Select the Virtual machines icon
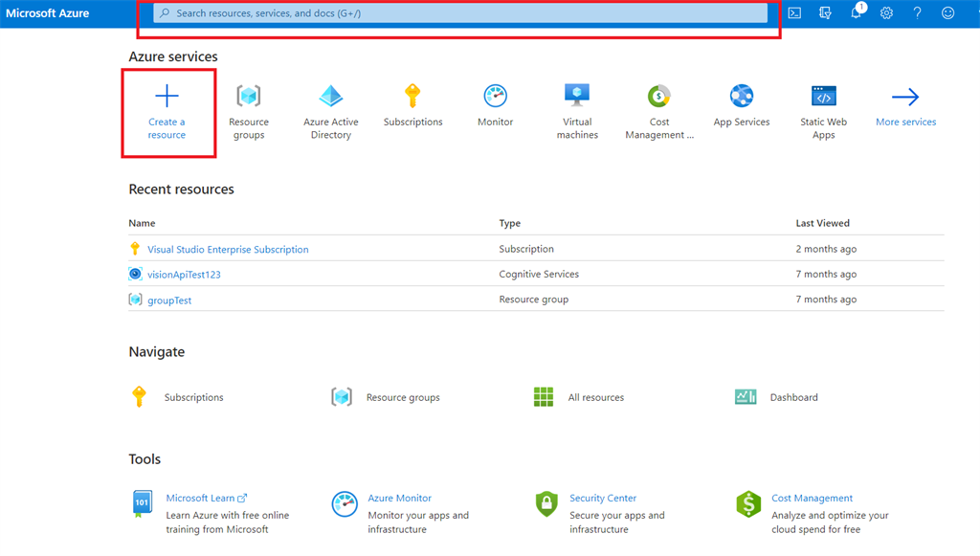The height and width of the screenshot is (556, 980). click(577, 96)
